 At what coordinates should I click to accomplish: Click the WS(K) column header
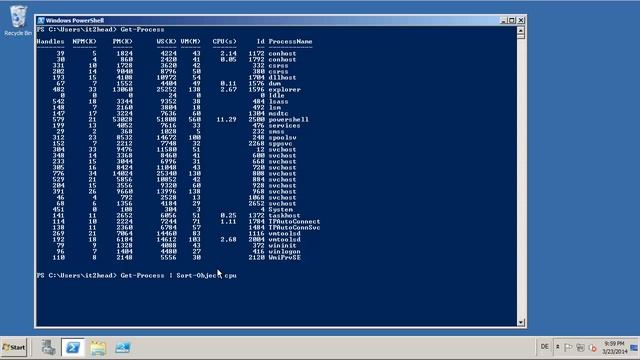pos(167,42)
